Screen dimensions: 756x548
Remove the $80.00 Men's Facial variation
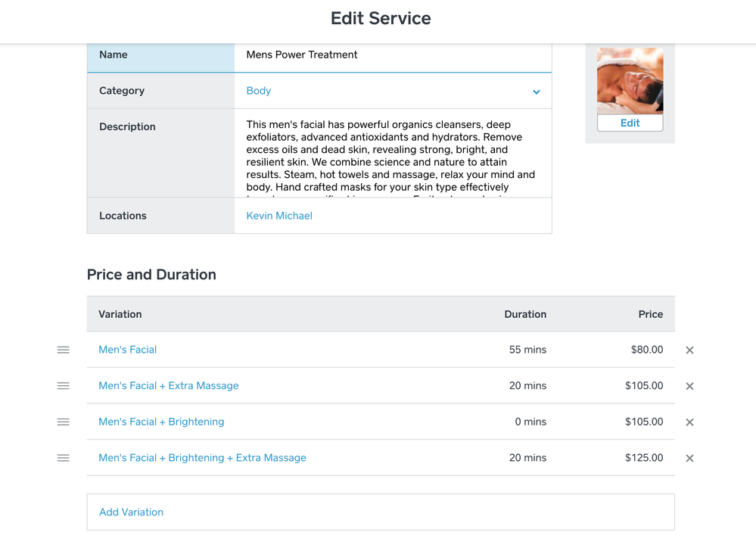click(x=689, y=350)
